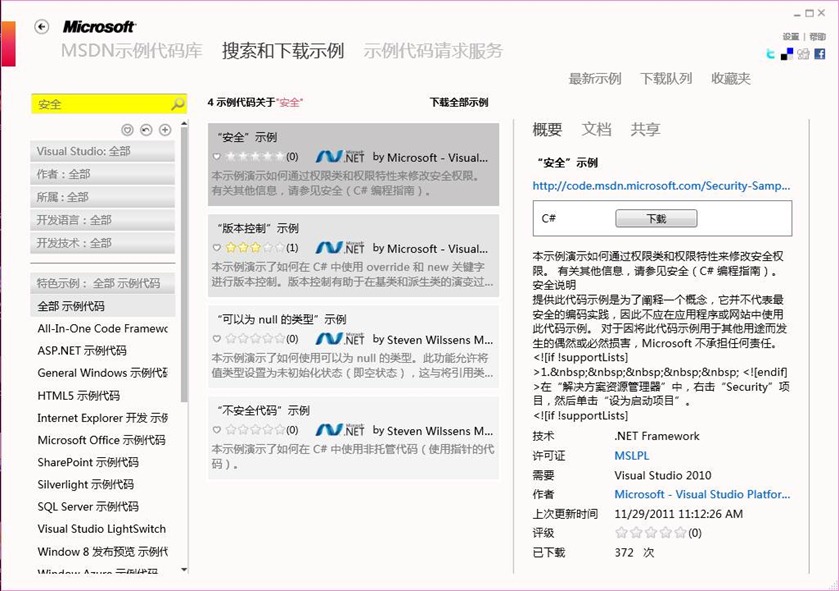The height and width of the screenshot is (591, 839).
Task: Click the 下载 button for C#
Action: point(656,218)
